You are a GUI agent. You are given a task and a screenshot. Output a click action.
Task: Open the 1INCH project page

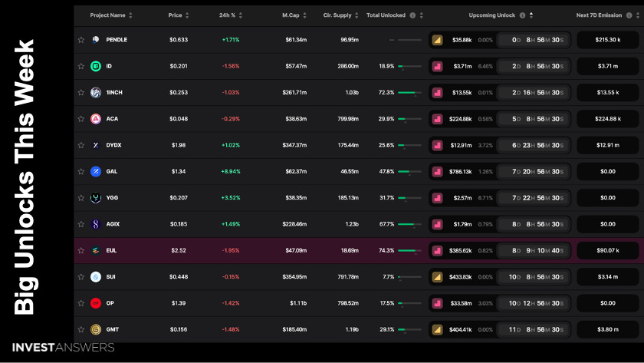[x=114, y=93]
